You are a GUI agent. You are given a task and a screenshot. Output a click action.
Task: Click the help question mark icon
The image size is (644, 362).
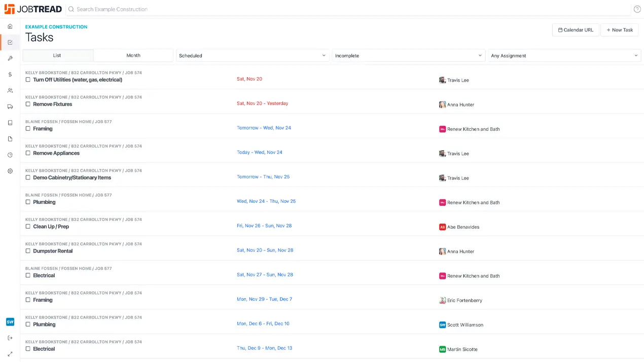coord(637,9)
